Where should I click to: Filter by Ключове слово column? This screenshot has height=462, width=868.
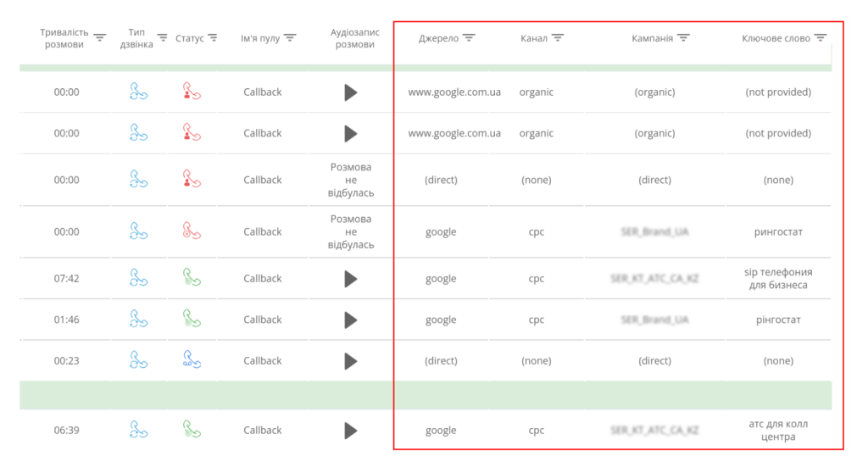(821, 37)
